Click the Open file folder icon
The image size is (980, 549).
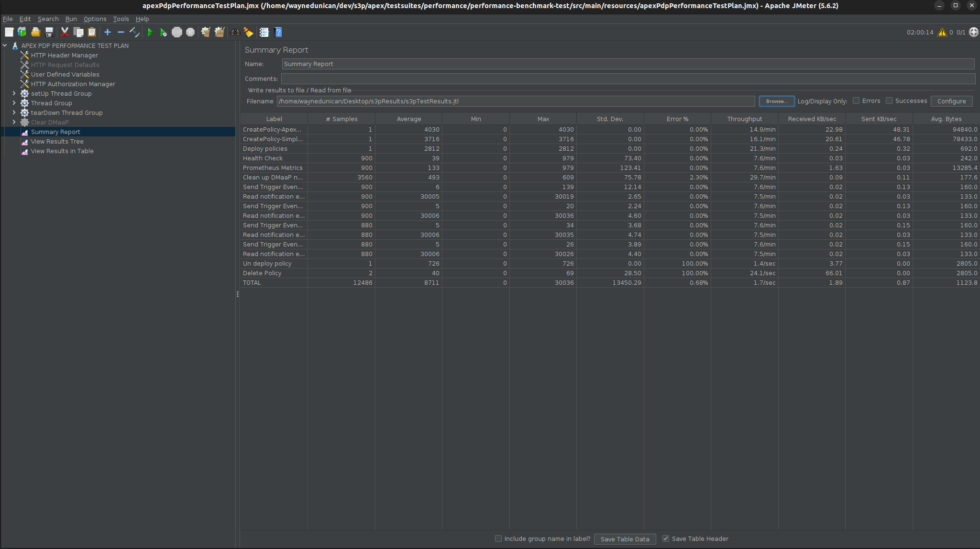coord(35,32)
